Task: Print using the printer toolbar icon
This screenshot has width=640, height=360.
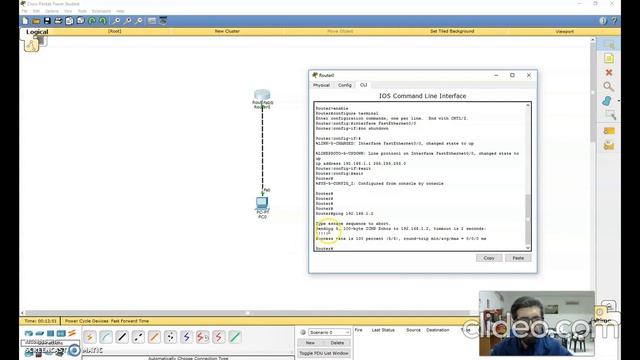Action: pos(58,21)
